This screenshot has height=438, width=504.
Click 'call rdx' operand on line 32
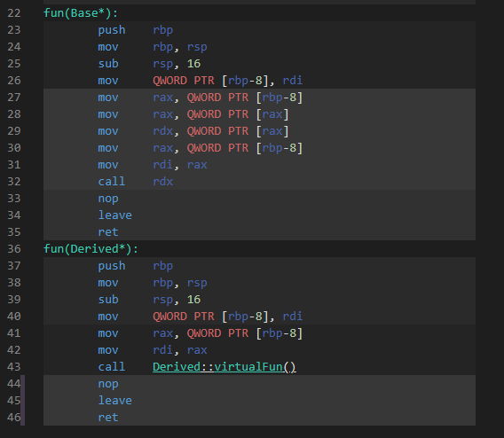tap(162, 182)
